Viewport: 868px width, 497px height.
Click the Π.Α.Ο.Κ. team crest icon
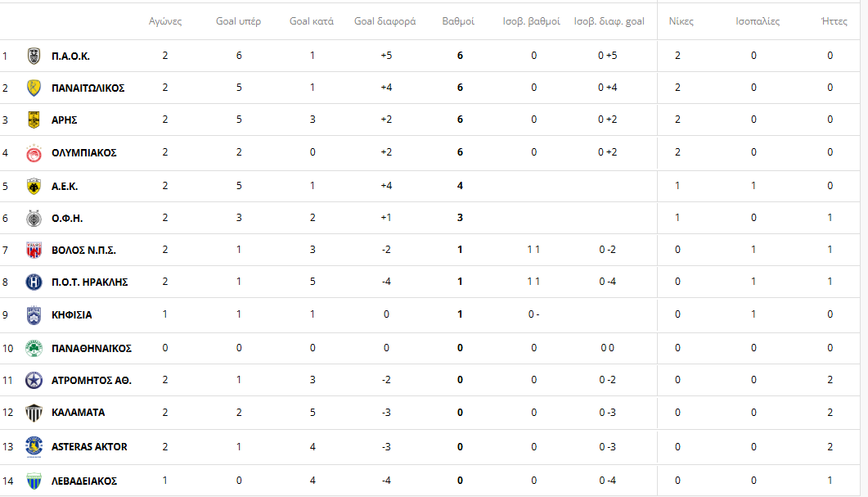pos(34,56)
